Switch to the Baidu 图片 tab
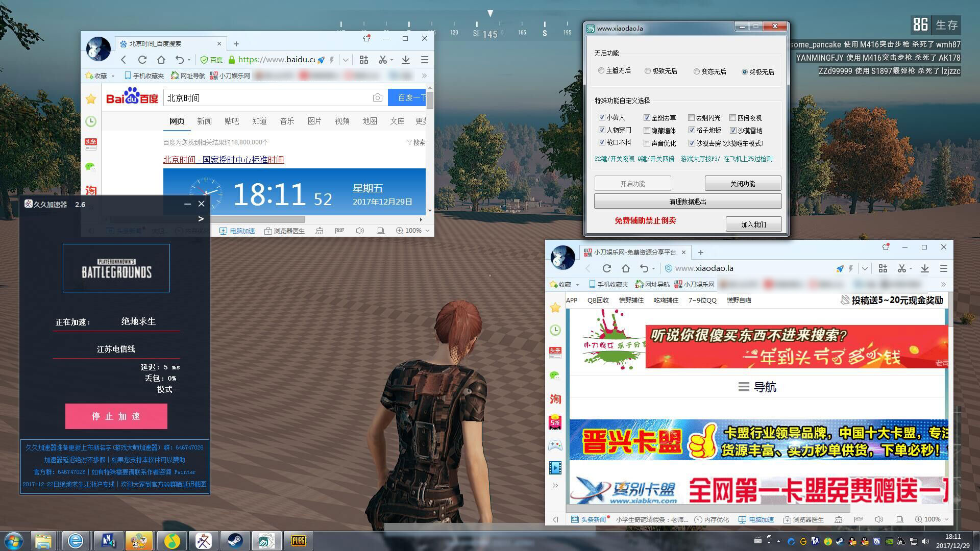The width and height of the screenshot is (980, 551). 314,121
